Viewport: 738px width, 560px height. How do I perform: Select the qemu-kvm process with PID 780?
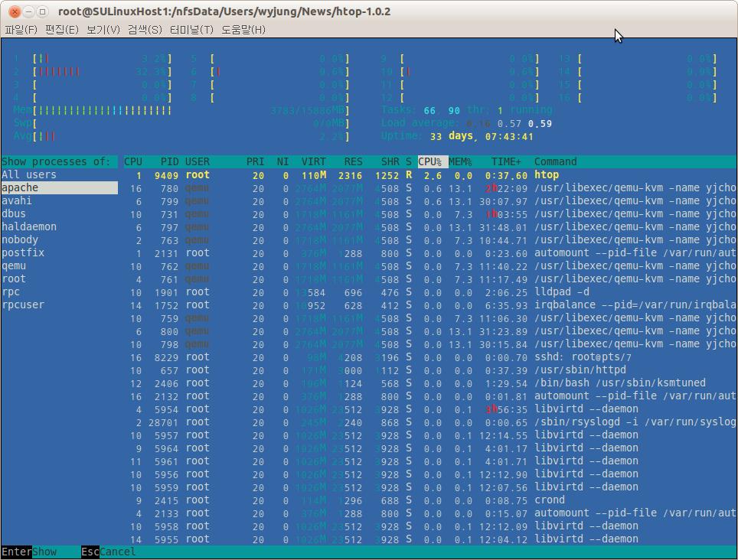click(x=430, y=188)
